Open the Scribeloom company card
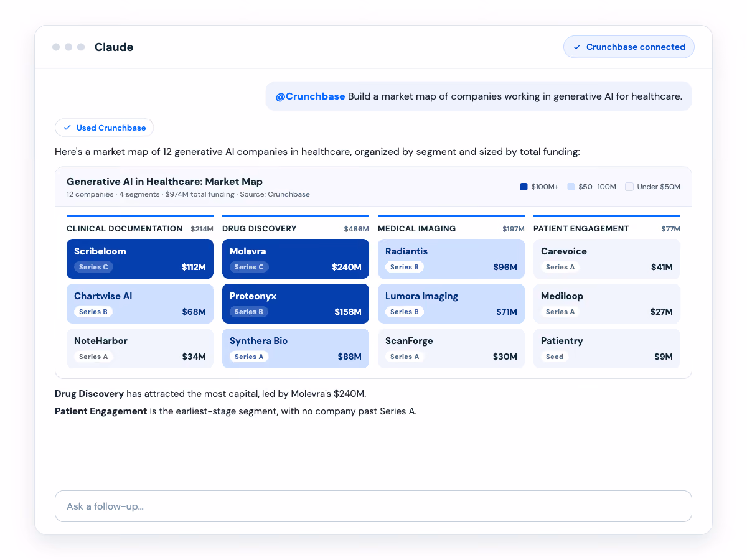 [x=140, y=259]
